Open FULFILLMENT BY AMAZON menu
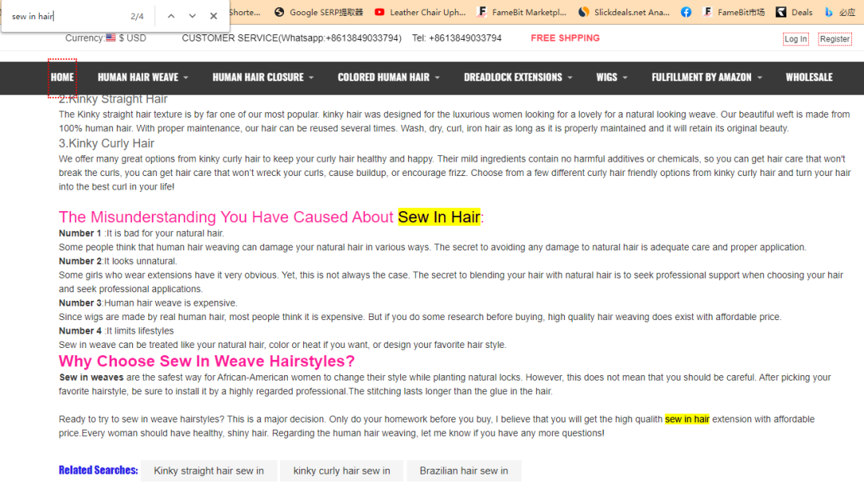The width and height of the screenshot is (864, 504). 702,78
